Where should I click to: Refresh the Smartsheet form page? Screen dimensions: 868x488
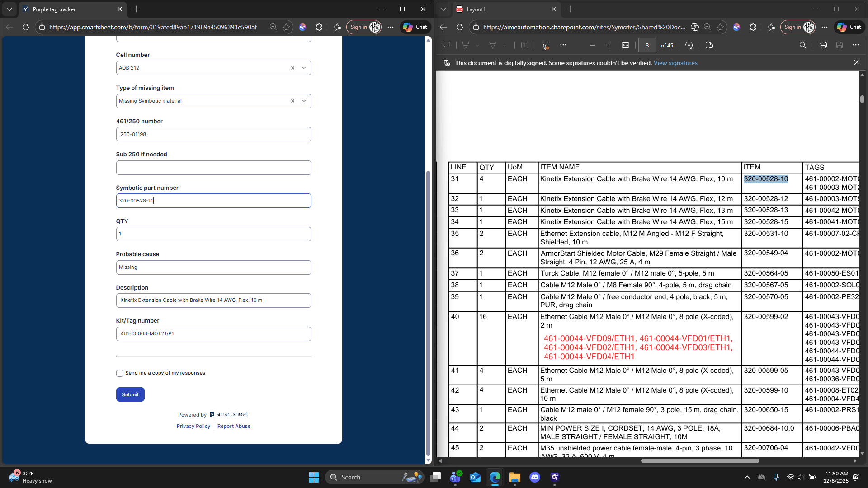click(26, 27)
